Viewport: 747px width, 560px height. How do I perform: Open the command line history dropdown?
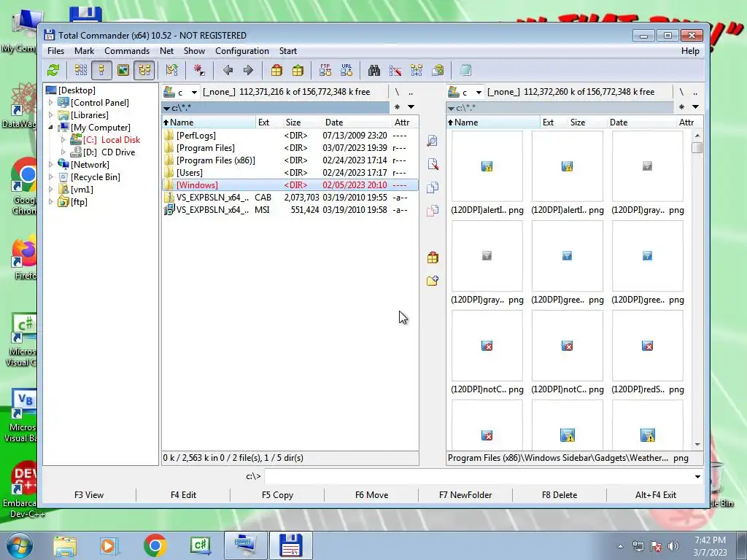pos(697,476)
